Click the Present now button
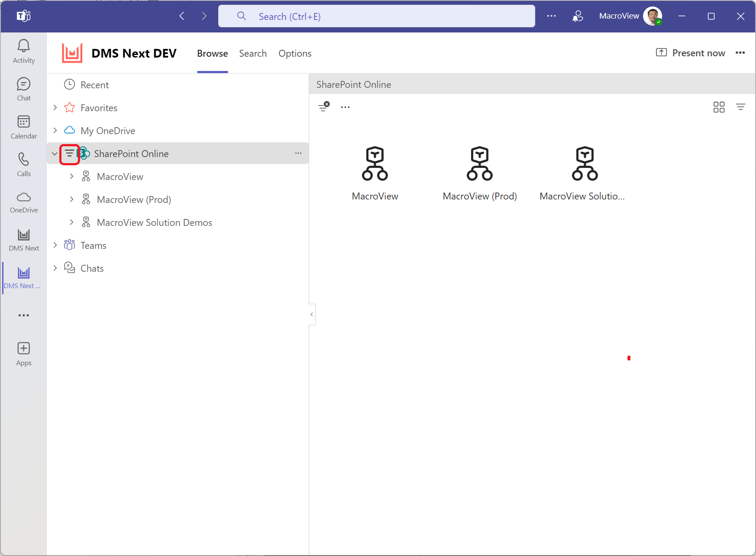This screenshot has height=556, width=756. pyautogui.click(x=690, y=53)
